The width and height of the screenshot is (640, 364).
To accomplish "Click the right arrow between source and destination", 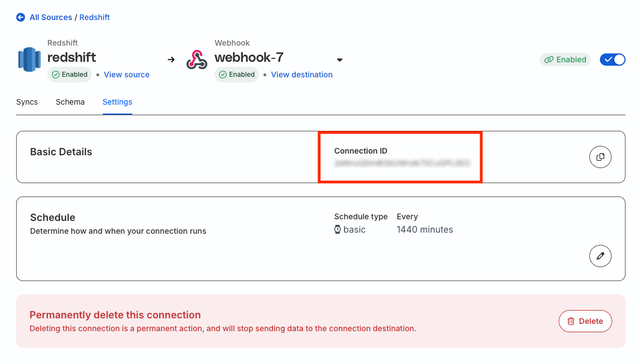I will point(171,60).
